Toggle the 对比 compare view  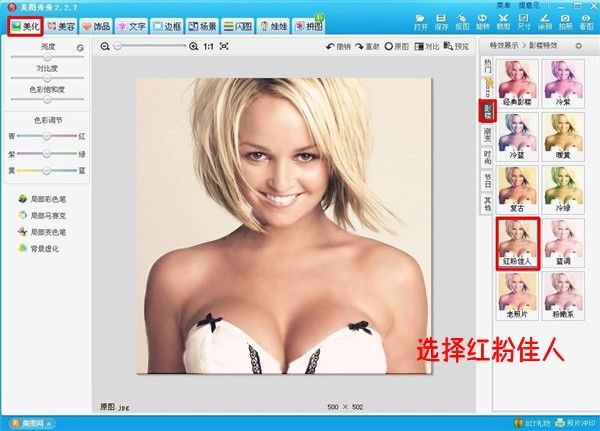click(427, 47)
